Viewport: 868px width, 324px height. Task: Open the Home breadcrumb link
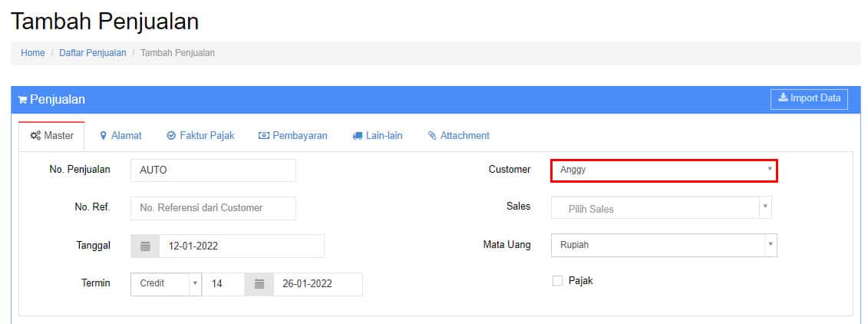(x=33, y=53)
